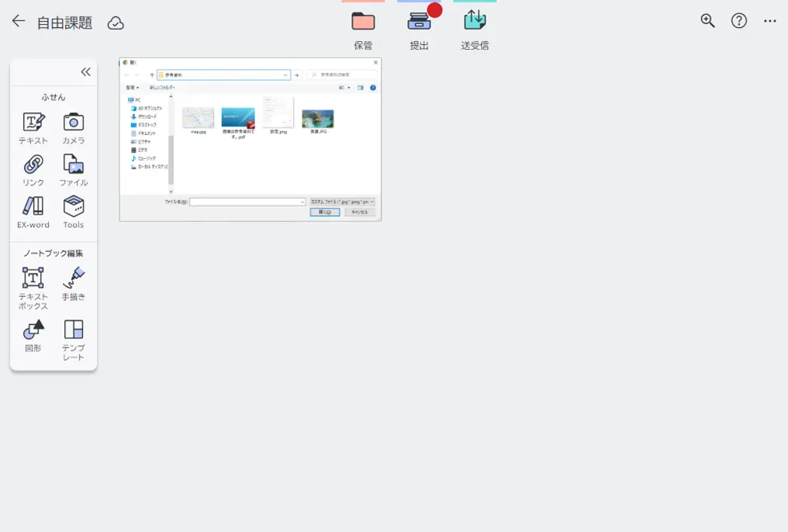
Task: Go back using the left arrow
Action: [19, 22]
